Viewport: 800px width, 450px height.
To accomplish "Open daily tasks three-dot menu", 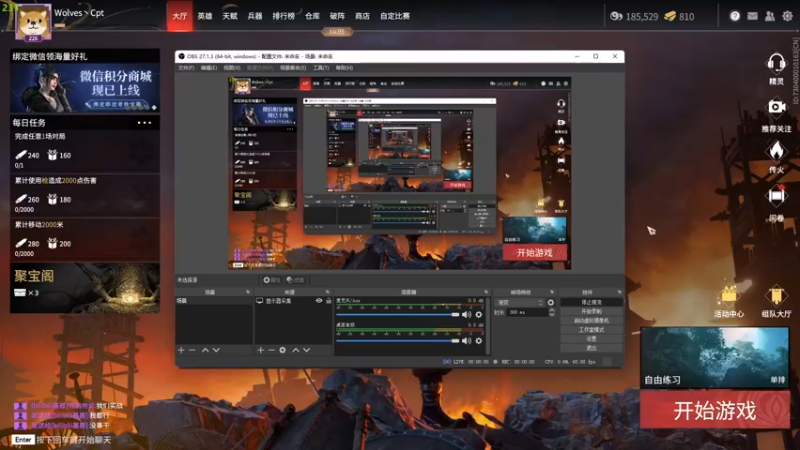I will click(x=144, y=123).
